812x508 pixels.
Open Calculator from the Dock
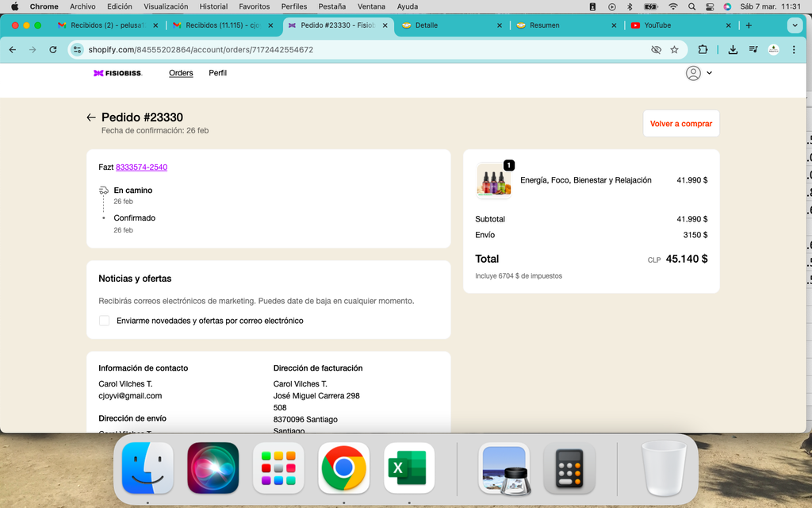[x=569, y=468]
